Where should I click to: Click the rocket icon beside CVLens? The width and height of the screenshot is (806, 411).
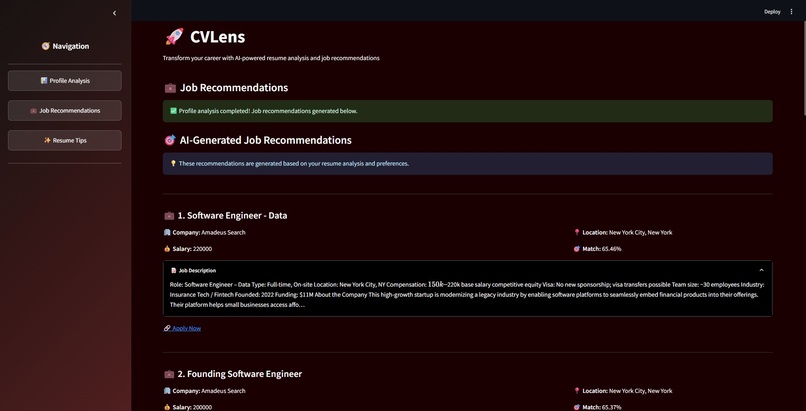point(174,37)
